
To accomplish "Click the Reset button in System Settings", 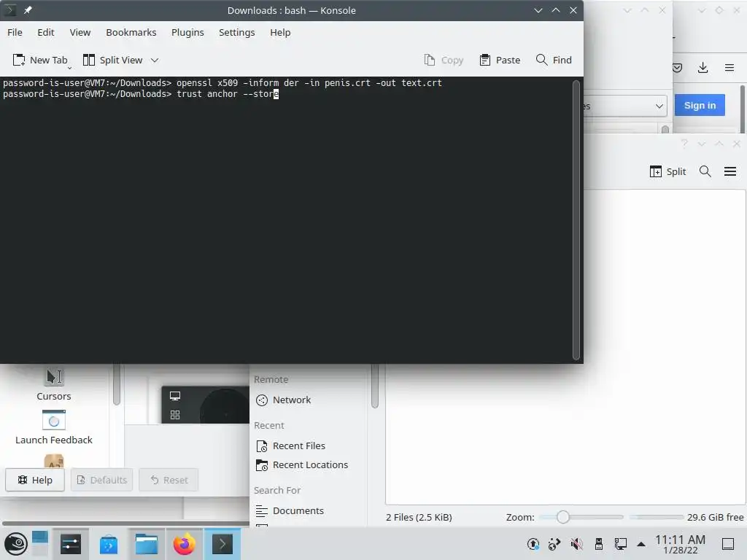I will (x=169, y=480).
